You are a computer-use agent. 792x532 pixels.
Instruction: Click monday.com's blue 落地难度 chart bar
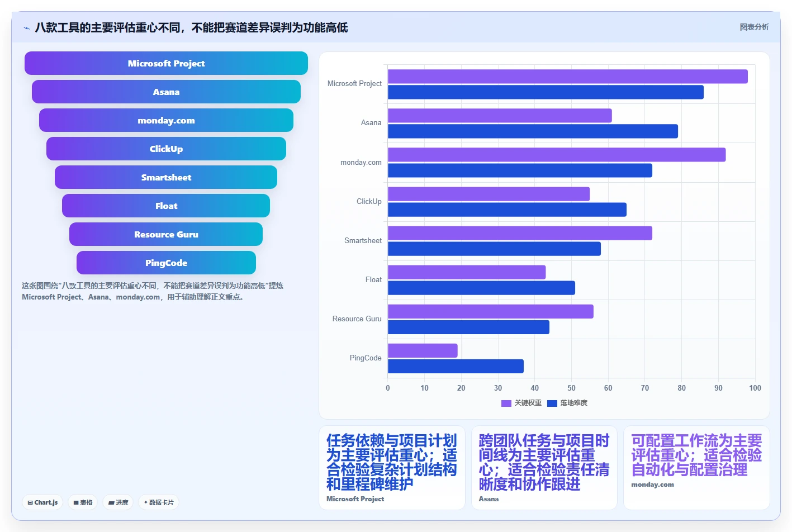point(520,170)
